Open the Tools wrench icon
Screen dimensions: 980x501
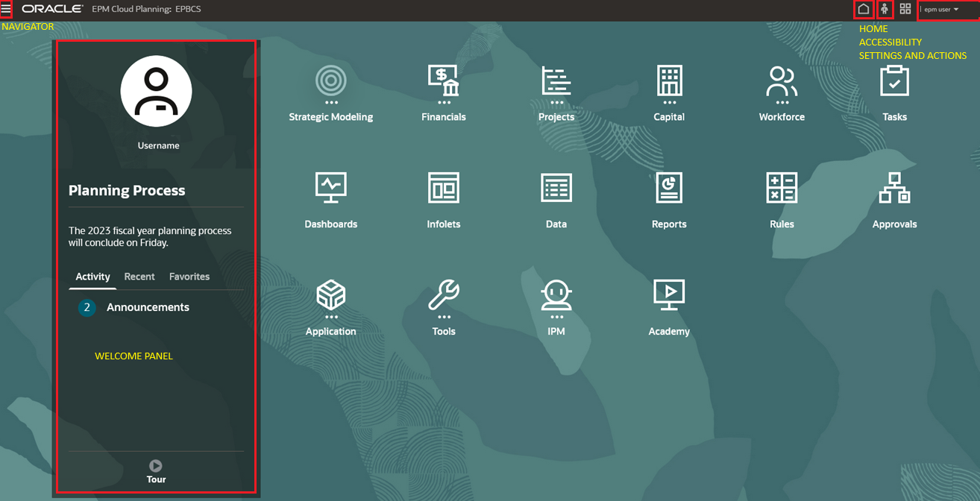(x=444, y=295)
